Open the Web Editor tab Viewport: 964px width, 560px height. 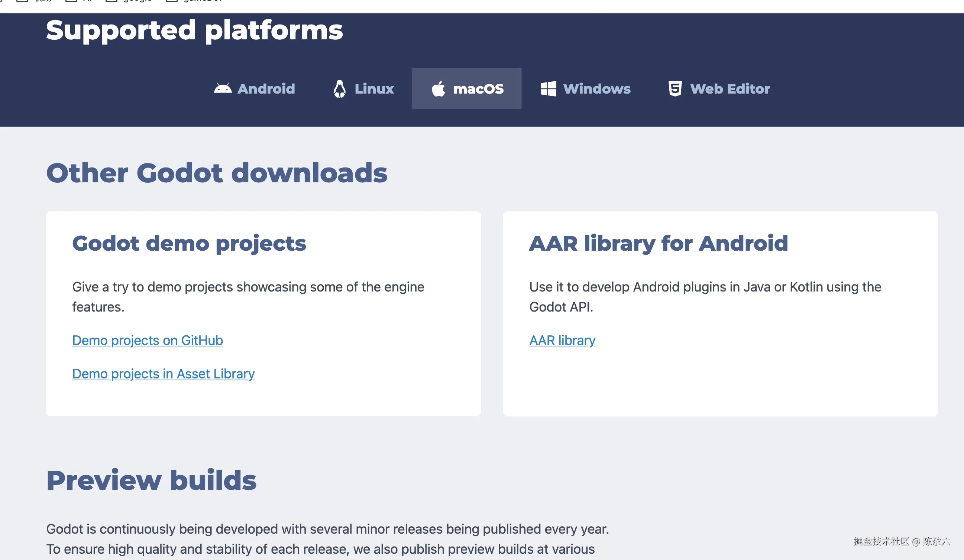(730, 89)
